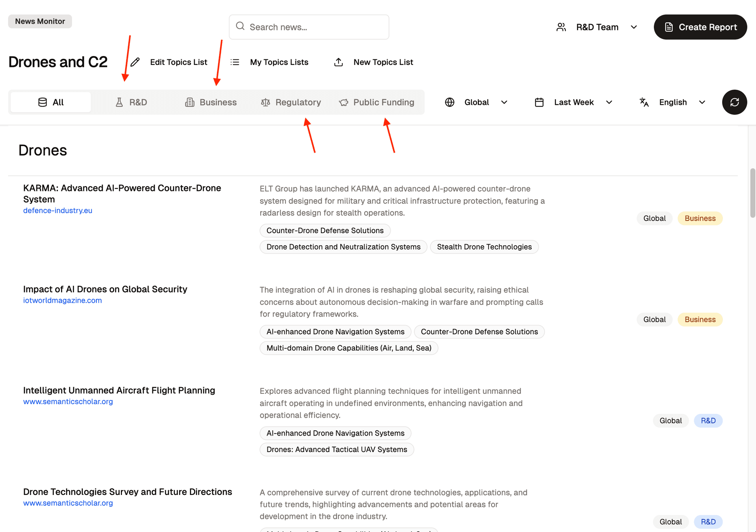Open the Last Week date range dropdown

[x=574, y=102]
